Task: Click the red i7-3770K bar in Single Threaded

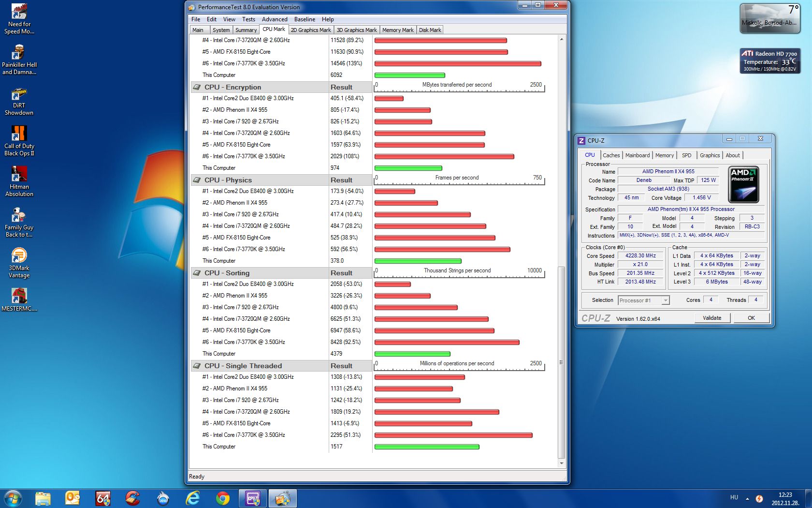Action: coord(453,435)
